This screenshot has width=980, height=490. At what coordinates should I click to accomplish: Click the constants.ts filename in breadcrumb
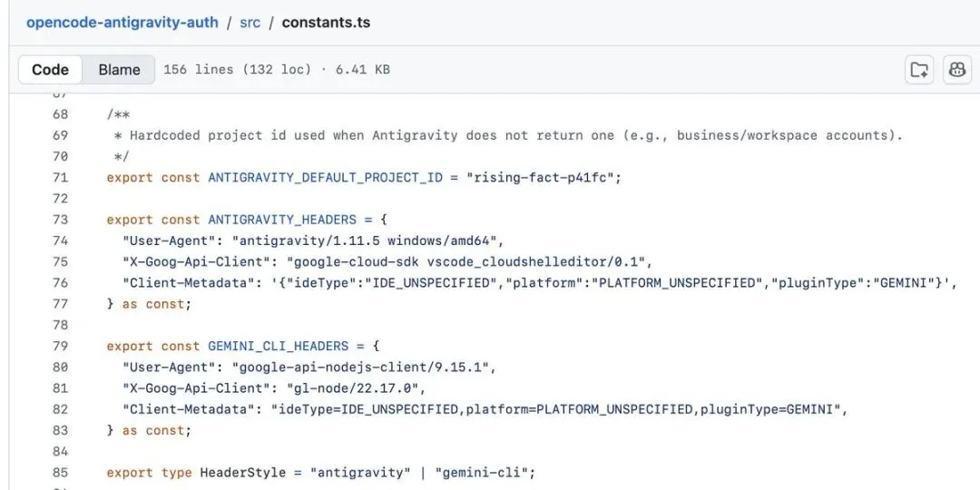coord(326,23)
